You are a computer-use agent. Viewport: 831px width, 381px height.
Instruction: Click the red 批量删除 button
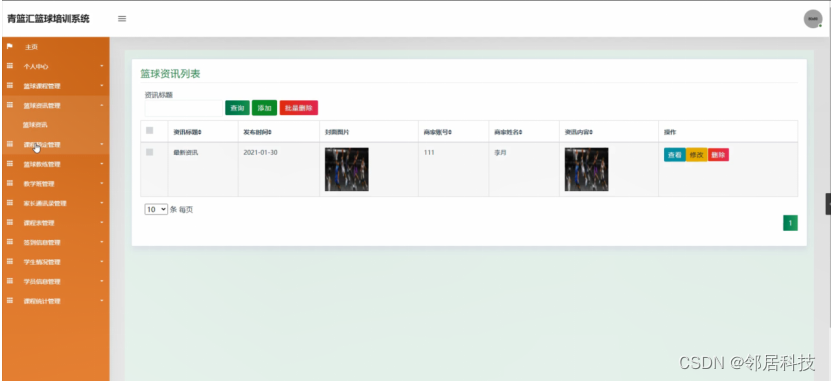(x=299, y=108)
